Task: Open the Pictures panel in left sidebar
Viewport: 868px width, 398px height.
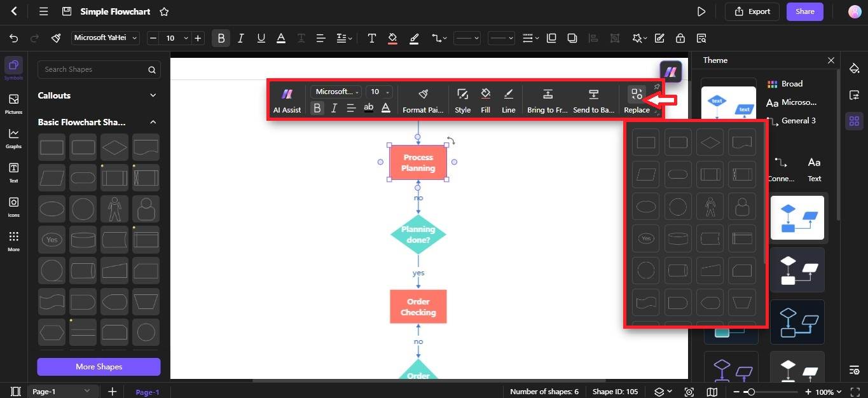Action: [13, 103]
